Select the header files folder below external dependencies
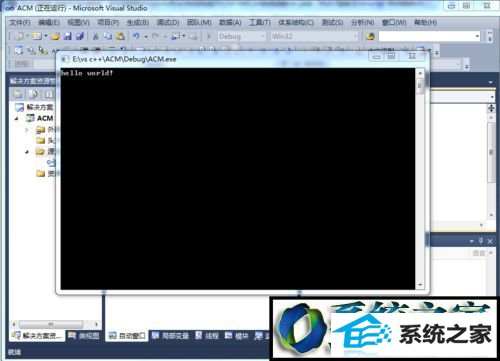 point(45,140)
